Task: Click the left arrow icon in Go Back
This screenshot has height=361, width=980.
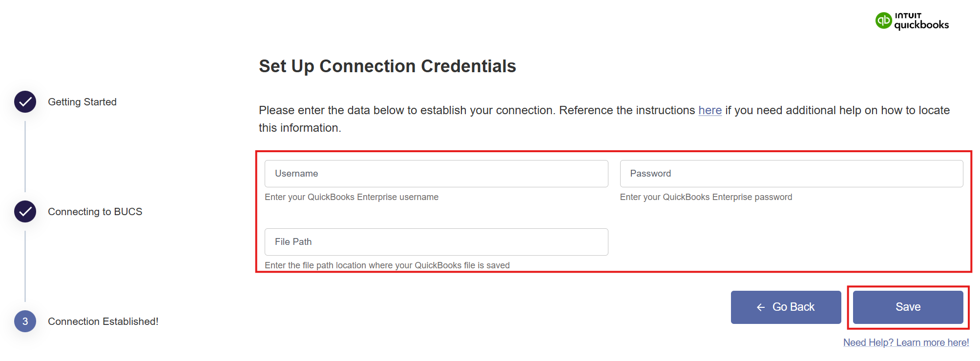Action: (761, 307)
